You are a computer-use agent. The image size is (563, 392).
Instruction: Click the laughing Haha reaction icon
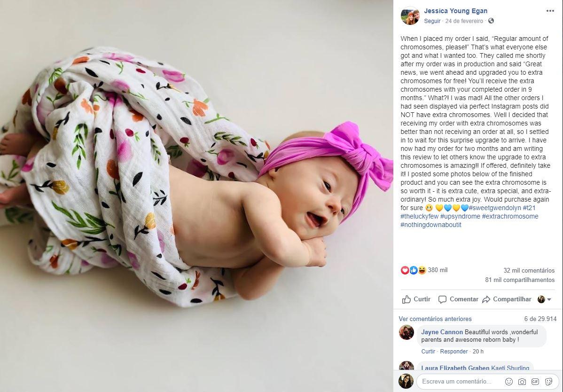click(x=422, y=270)
